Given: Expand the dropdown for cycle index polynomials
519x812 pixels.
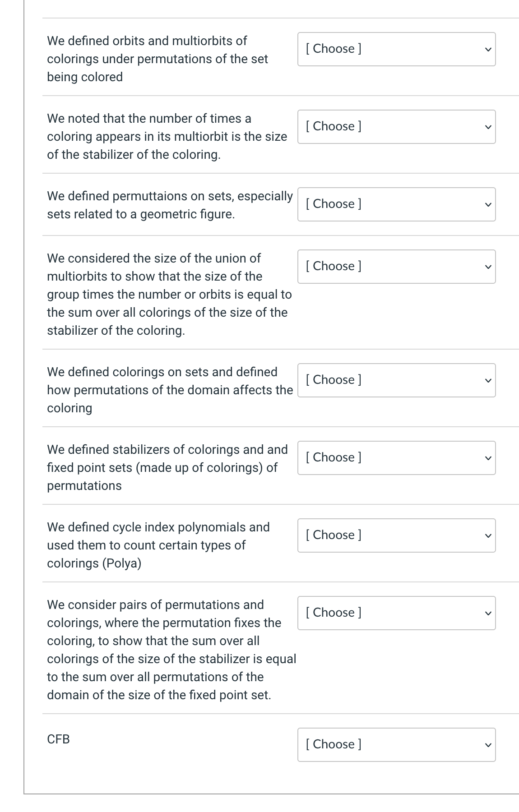Looking at the screenshot, I should click(396, 535).
